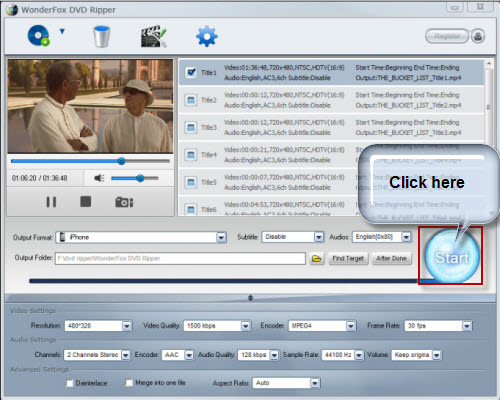
Task: Click the video preview thumbnail
Action: (x=90, y=106)
